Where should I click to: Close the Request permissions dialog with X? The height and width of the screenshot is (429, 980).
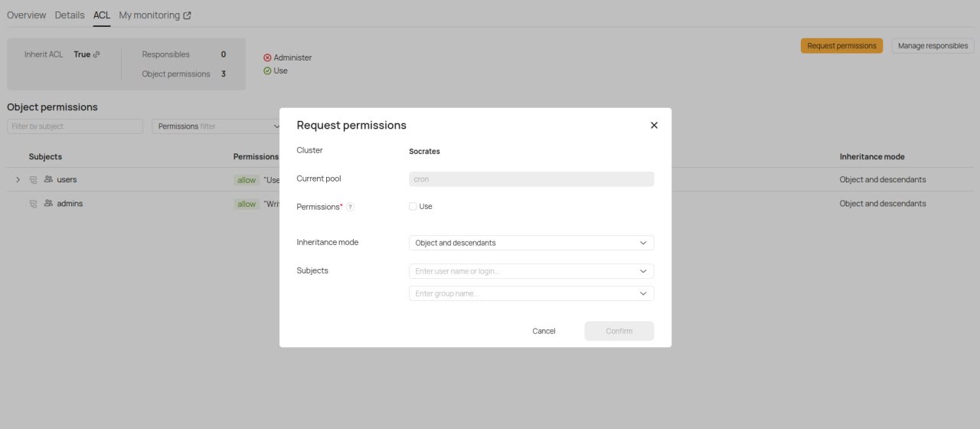pos(654,125)
